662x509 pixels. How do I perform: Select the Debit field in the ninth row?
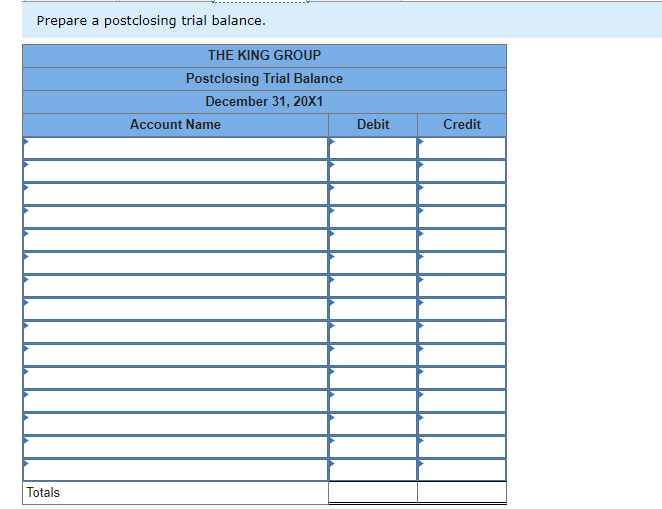(373, 332)
